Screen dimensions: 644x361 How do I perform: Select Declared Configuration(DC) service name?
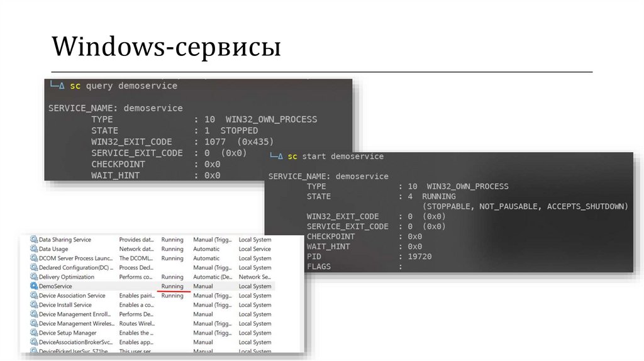[x=76, y=268]
